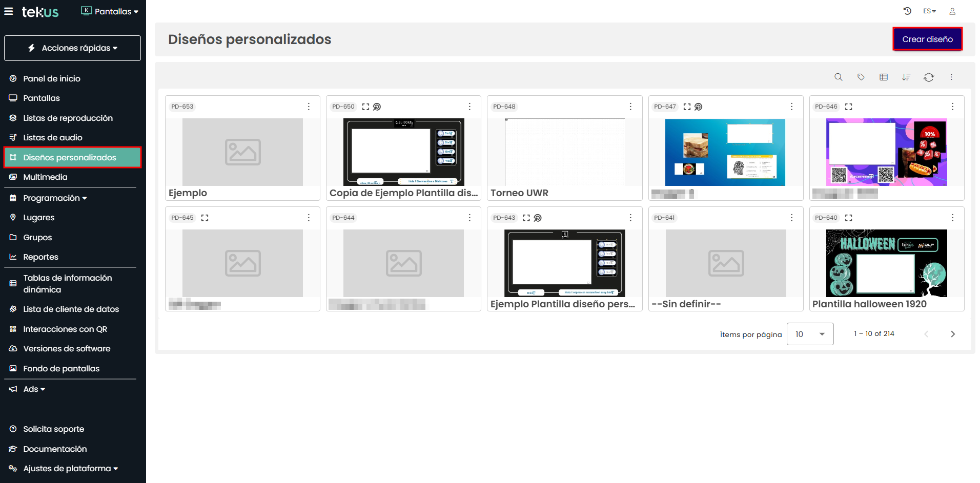980x483 pixels.
Task: Open the history clock icon in header
Action: pyautogui.click(x=907, y=11)
